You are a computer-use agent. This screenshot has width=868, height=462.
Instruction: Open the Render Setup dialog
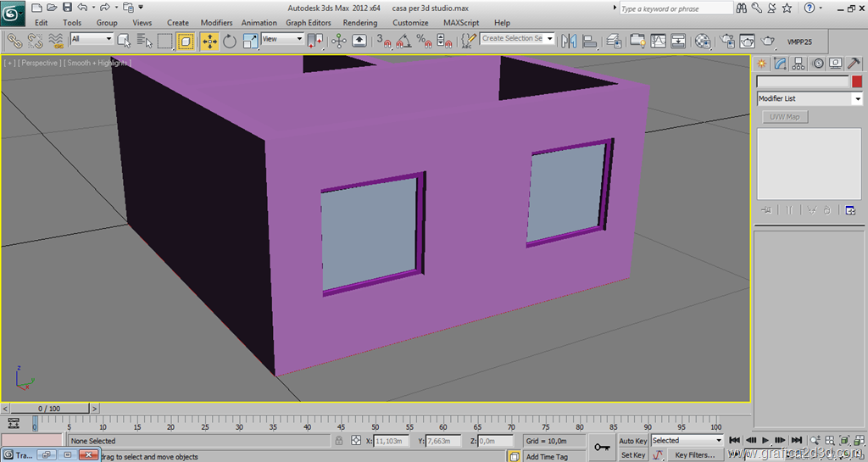[727, 41]
